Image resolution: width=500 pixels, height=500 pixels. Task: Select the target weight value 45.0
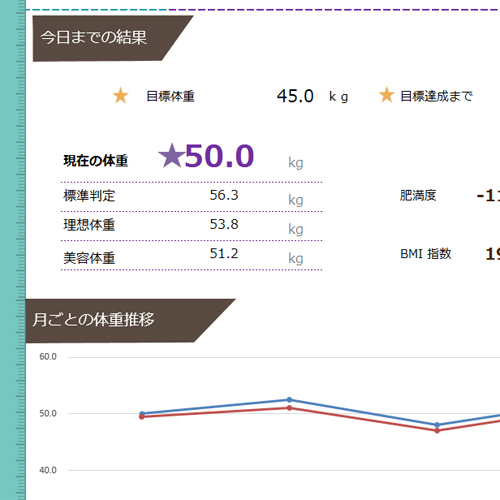(295, 96)
